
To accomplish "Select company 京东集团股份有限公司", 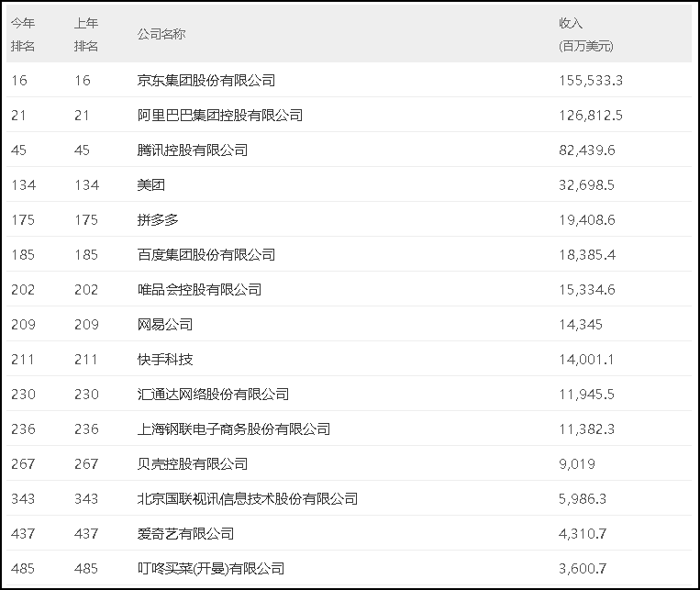I will (x=206, y=81).
